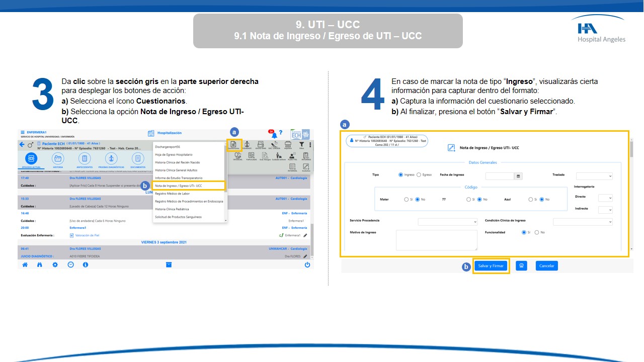Image resolution: width=644 pixels, height=362 pixels.
Task: Select Nota de Ingreso / Egreso UTI- UCC
Action: [x=189, y=186]
